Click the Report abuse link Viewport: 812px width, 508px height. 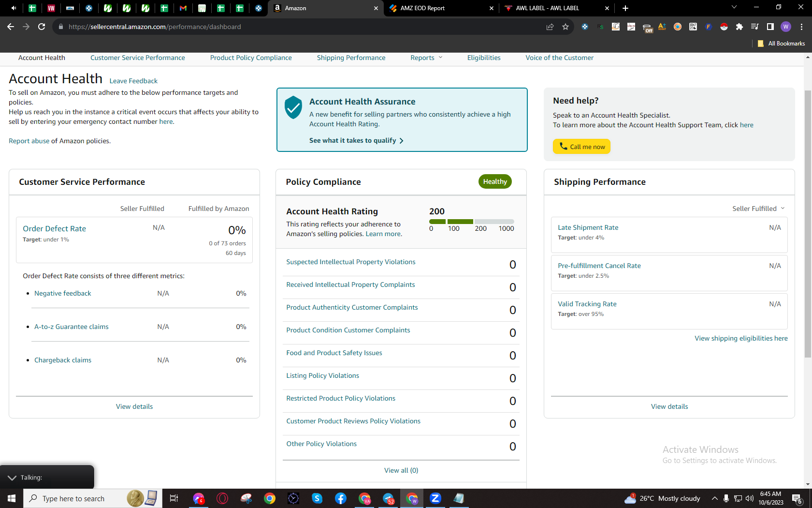(x=29, y=141)
